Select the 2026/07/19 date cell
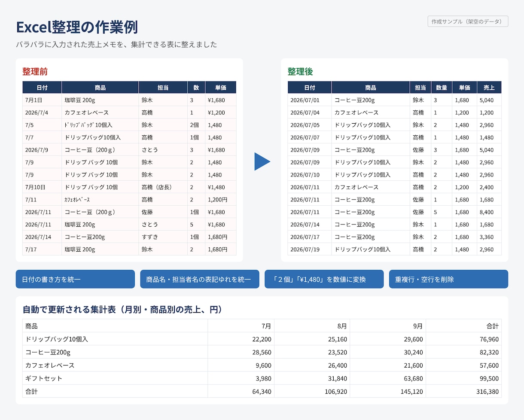 pos(310,250)
